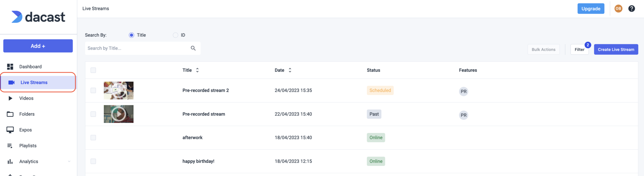Open Playlists from the sidebar
The image size is (644, 176).
pos(28,146)
